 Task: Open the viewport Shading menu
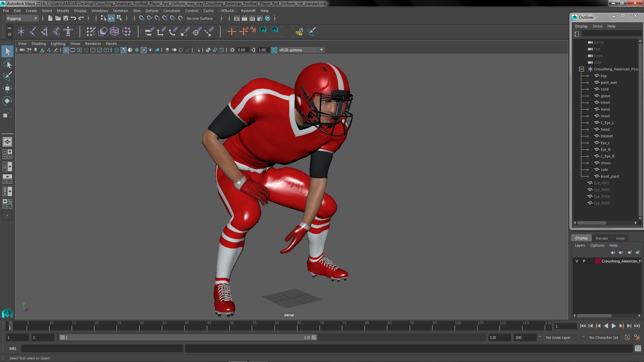[x=39, y=44]
